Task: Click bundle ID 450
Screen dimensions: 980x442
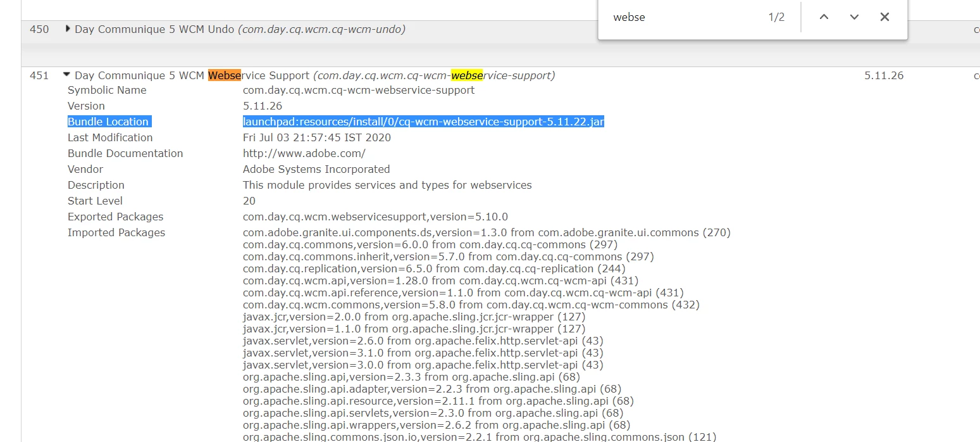Action: coord(39,29)
